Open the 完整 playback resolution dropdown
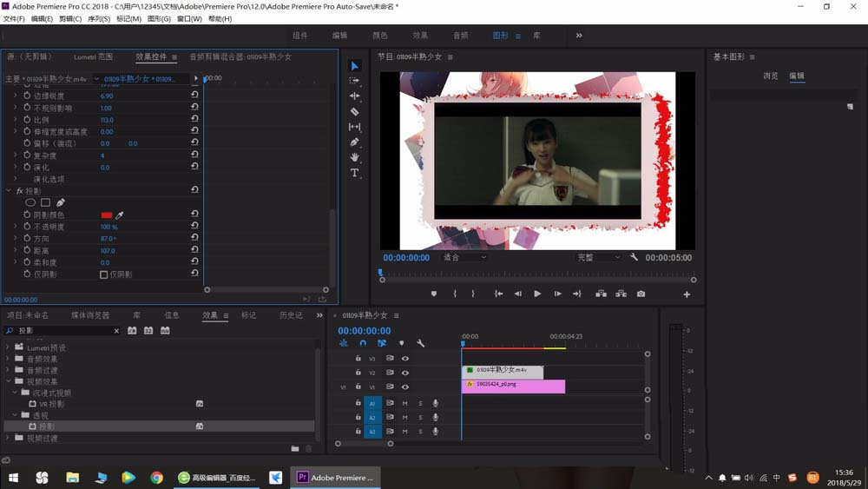Viewport: 868px width, 489px height. click(598, 257)
